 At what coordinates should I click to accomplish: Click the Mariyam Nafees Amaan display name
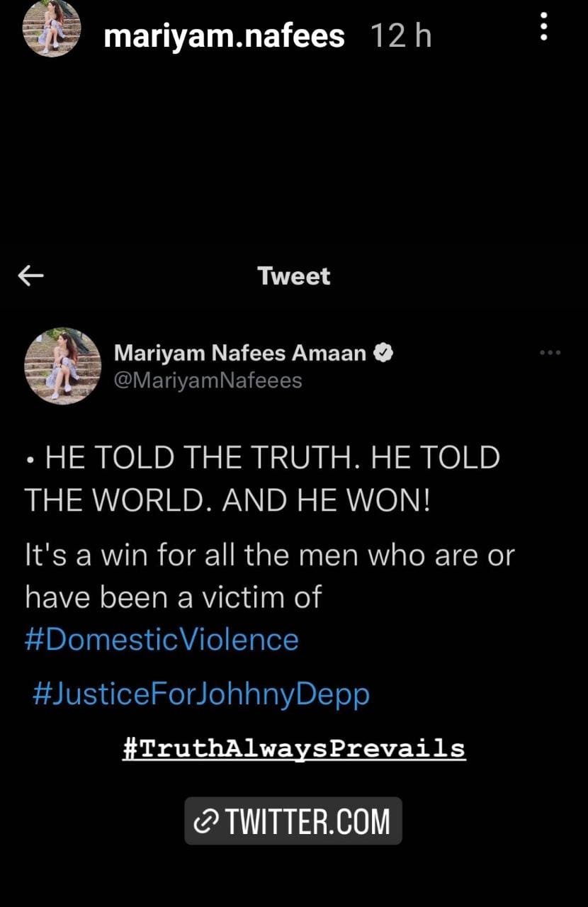(x=240, y=352)
